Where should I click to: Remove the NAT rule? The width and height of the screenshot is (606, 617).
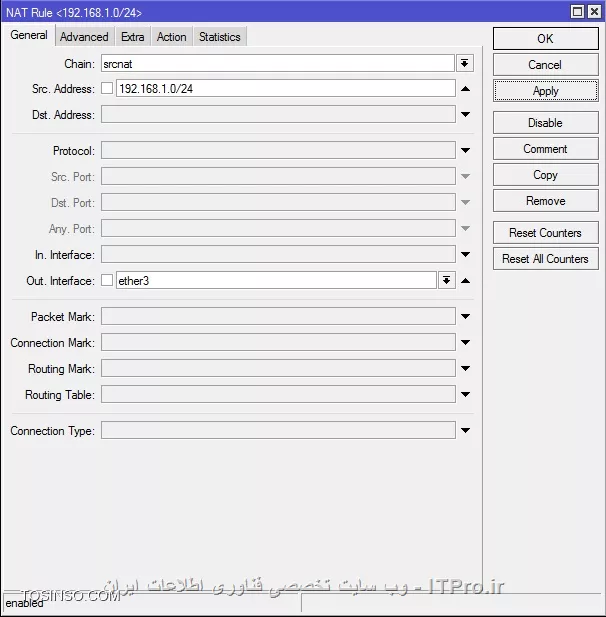(545, 201)
